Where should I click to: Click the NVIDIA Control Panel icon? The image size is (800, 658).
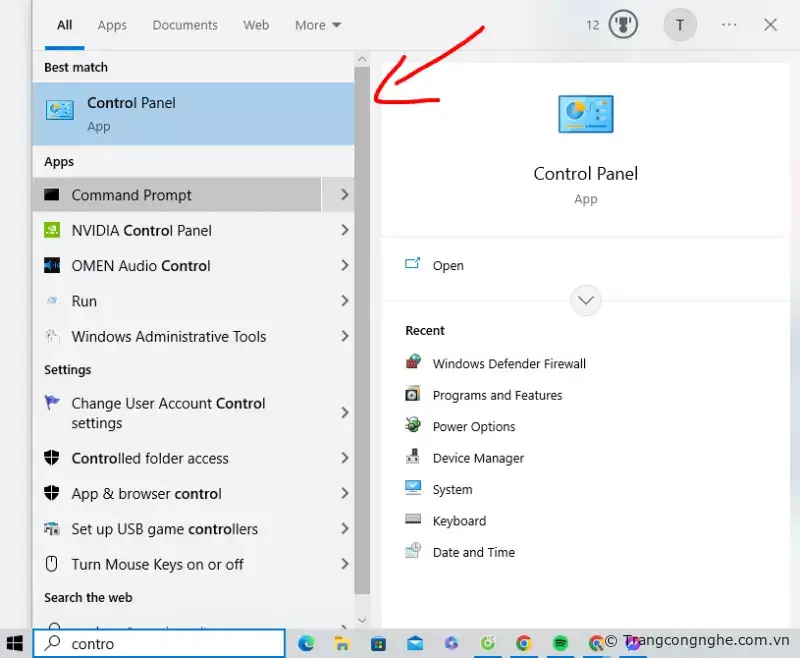coord(52,230)
